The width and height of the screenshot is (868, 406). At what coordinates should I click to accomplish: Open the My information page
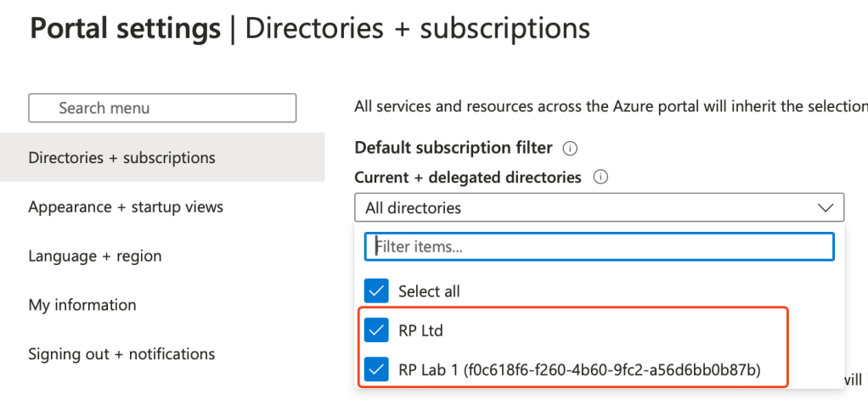82,305
